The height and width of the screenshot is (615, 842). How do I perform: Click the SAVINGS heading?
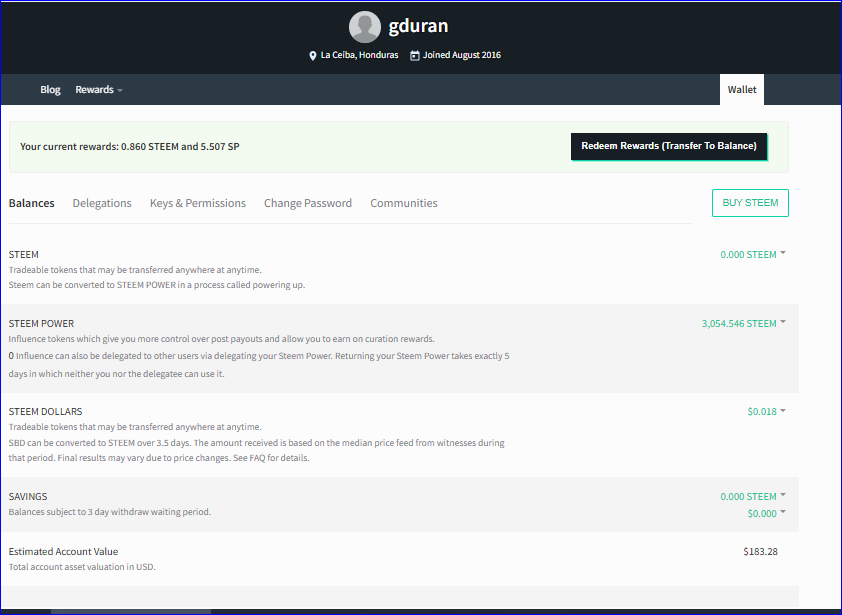pyautogui.click(x=28, y=496)
